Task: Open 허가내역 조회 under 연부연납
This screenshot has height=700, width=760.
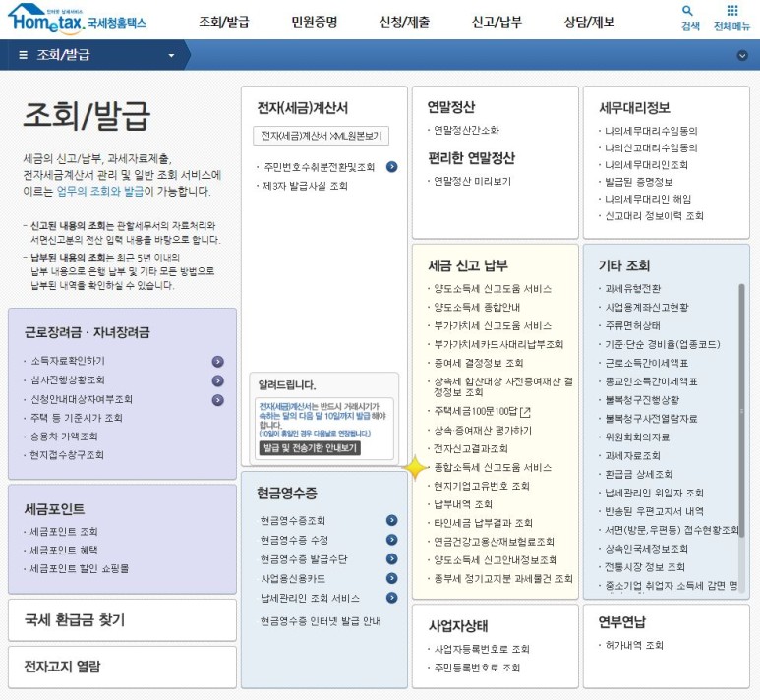Action: coord(634,645)
